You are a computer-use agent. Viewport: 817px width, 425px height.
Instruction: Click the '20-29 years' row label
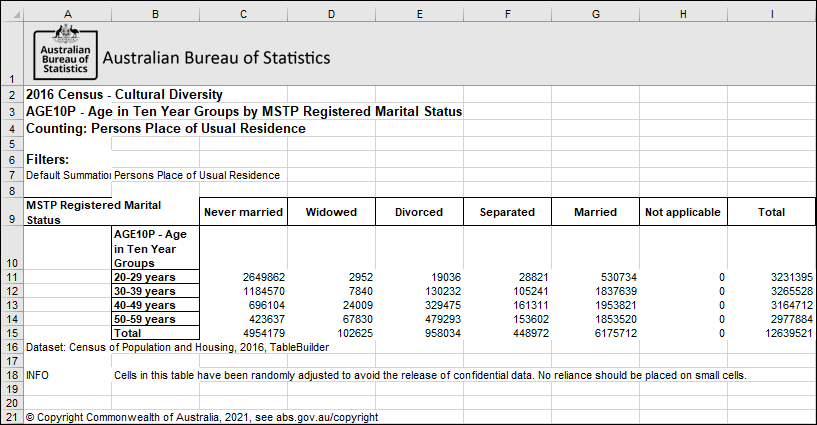(x=155, y=277)
